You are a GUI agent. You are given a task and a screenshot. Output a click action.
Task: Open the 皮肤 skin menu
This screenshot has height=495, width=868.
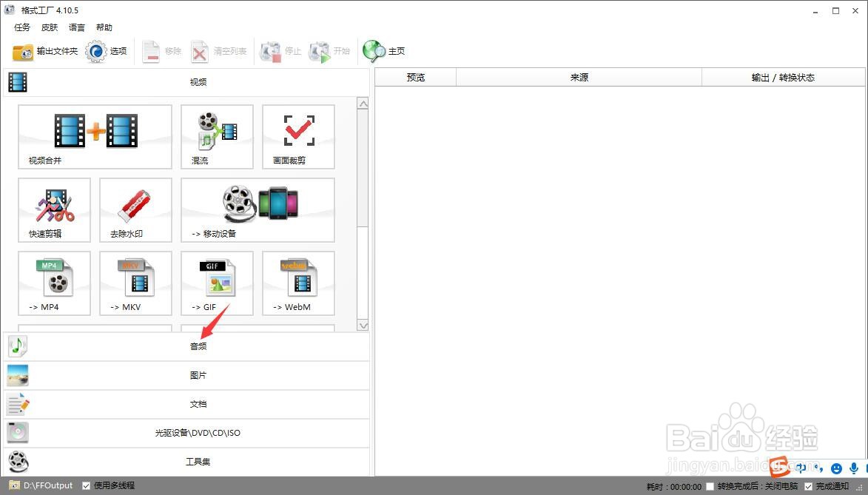(x=50, y=27)
